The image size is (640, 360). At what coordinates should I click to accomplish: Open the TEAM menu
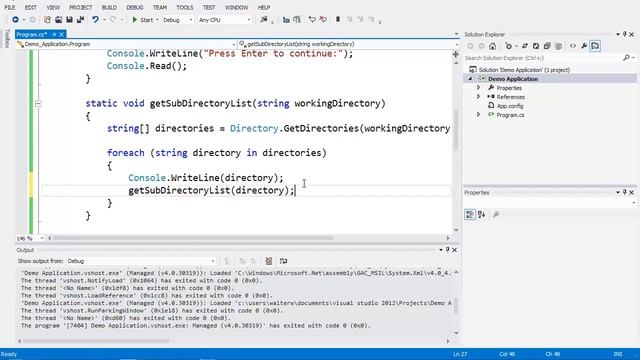[160, 7]
